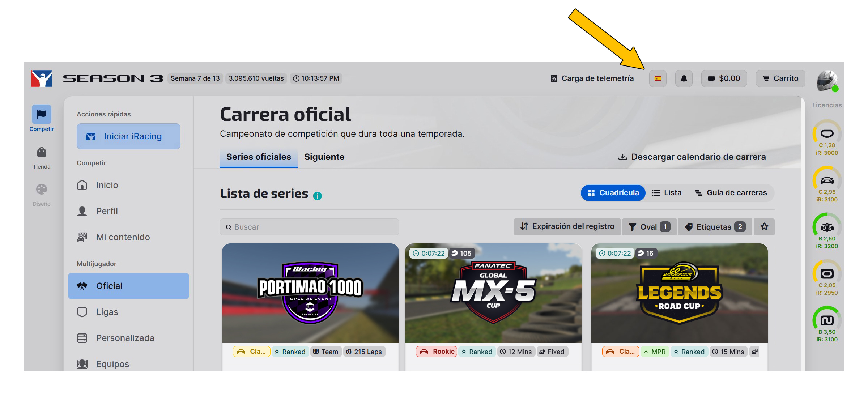Select Guía de carreras view
The image size is (868, 396).
[731, 193]
